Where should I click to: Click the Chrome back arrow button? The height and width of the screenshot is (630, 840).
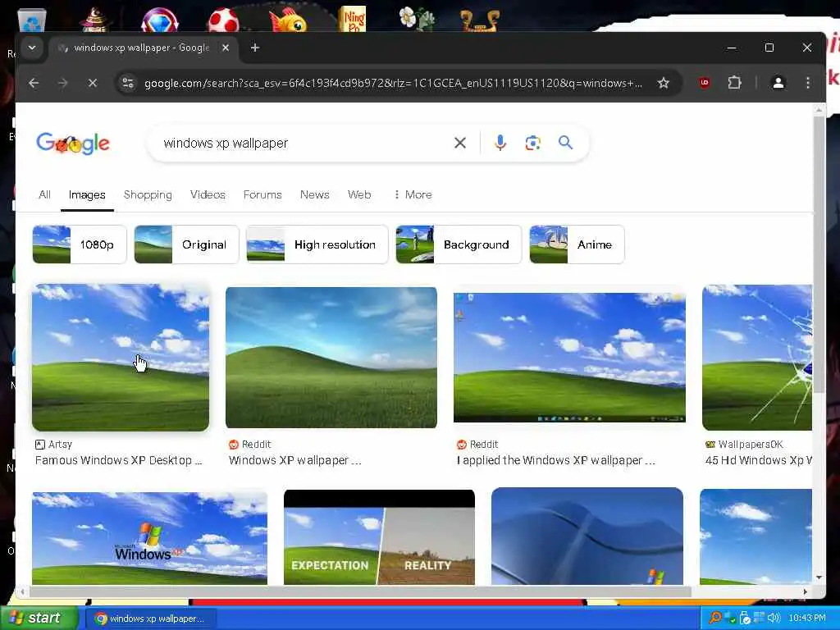click(34, 83)
